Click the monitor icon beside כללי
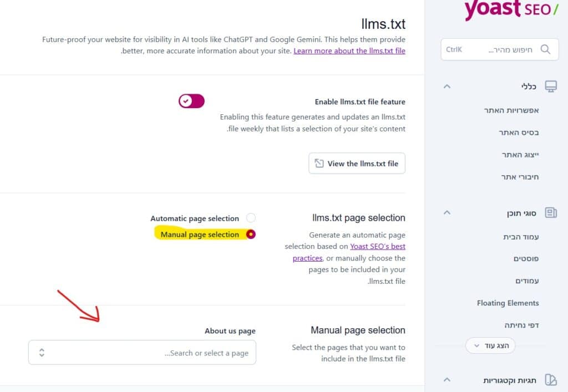The height and width of the screenshot is (392, 568). 551,86
